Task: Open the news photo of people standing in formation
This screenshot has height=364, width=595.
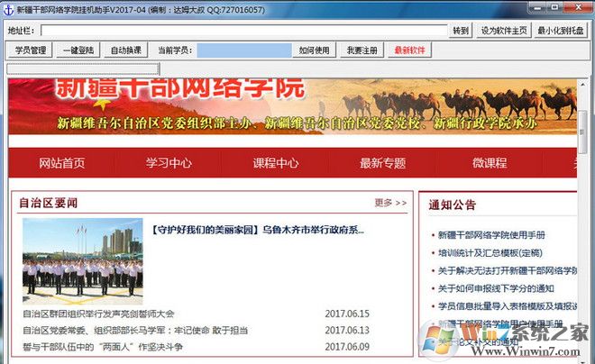Action: (83, 261)
